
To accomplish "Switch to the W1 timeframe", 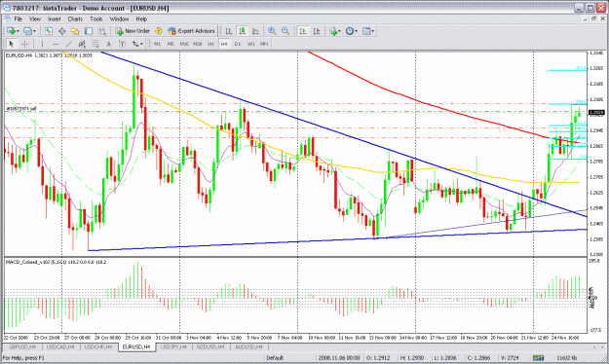I will point(250,44).
